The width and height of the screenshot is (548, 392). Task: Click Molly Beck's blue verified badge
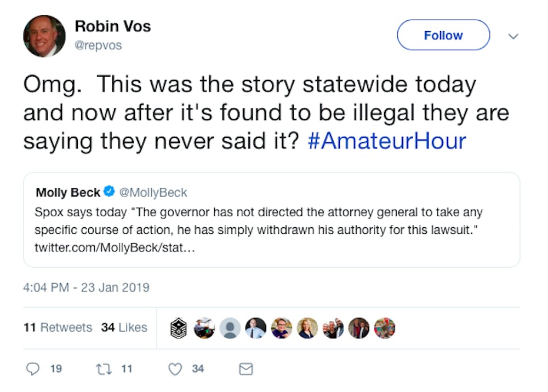109,192
